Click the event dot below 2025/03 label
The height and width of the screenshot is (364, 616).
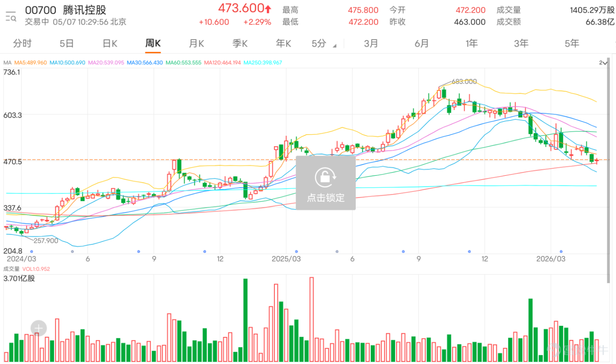(296, 252)
